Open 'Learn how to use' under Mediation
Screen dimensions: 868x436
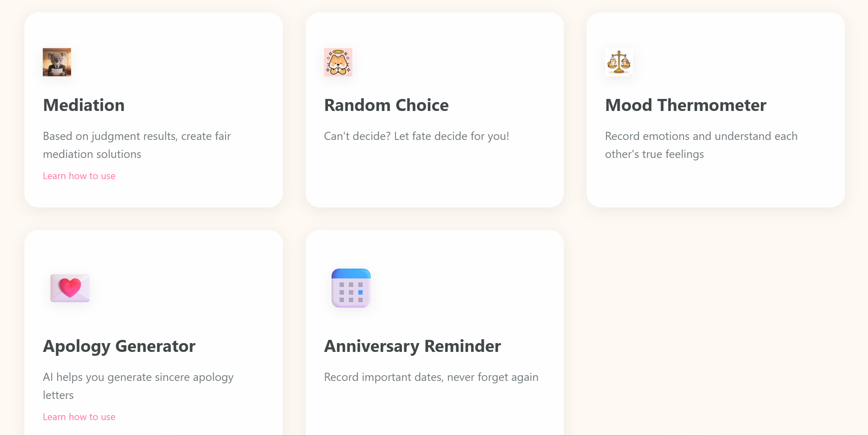tap(79, 176)
